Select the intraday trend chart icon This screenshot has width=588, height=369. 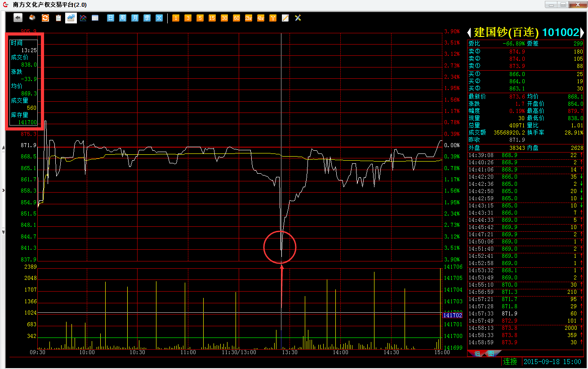pyautogui.click(x=71, y=18)
